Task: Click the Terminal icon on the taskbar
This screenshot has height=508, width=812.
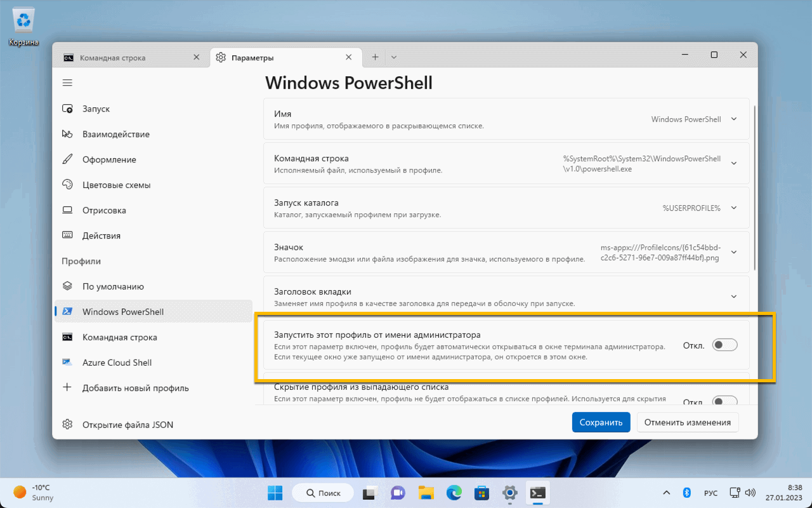Action: tap(538, 493)
